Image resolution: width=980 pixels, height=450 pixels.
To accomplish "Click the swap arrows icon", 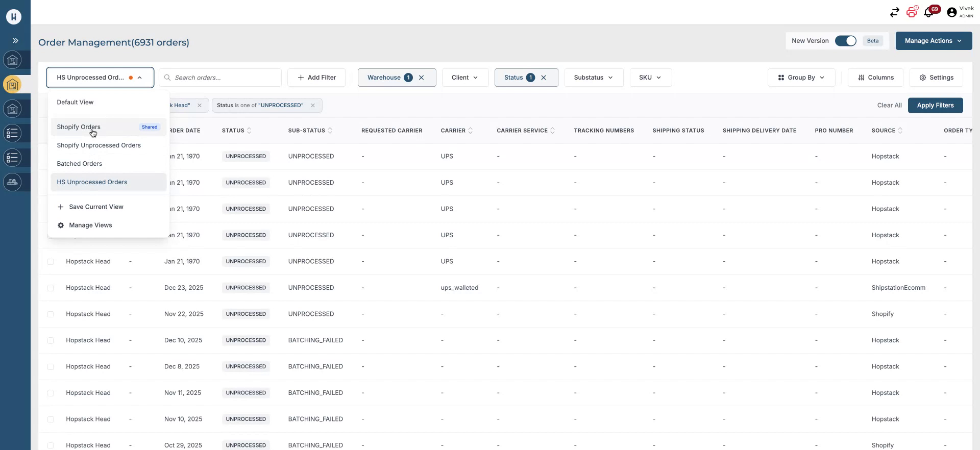I will click(894, 12).
